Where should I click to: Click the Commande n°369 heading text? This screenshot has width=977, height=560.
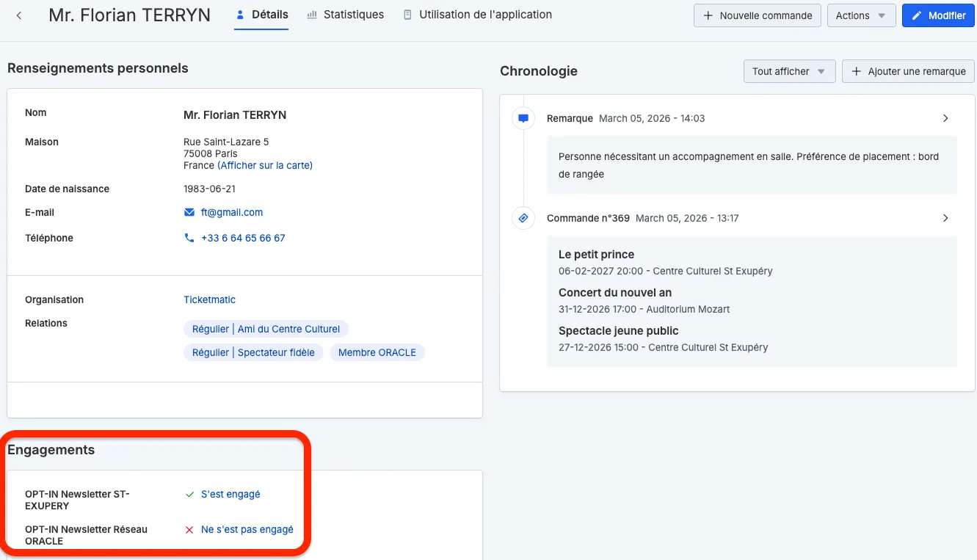pyautogui.click(x=588, y=218)
